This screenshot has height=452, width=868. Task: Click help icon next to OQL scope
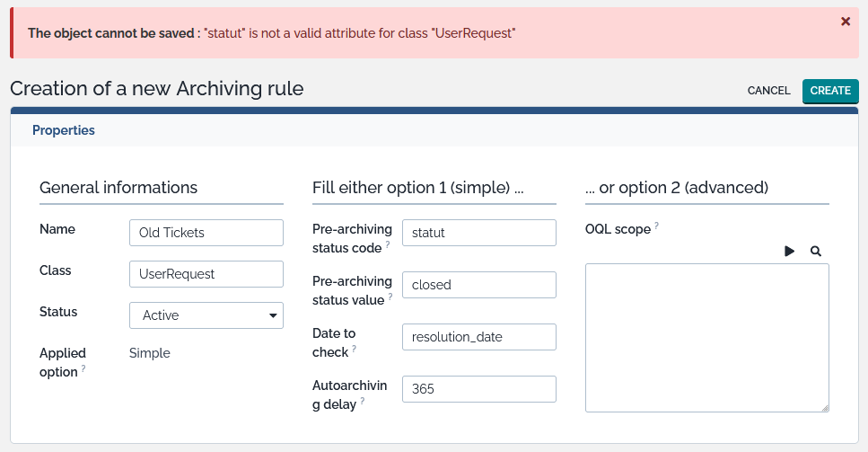657,226
